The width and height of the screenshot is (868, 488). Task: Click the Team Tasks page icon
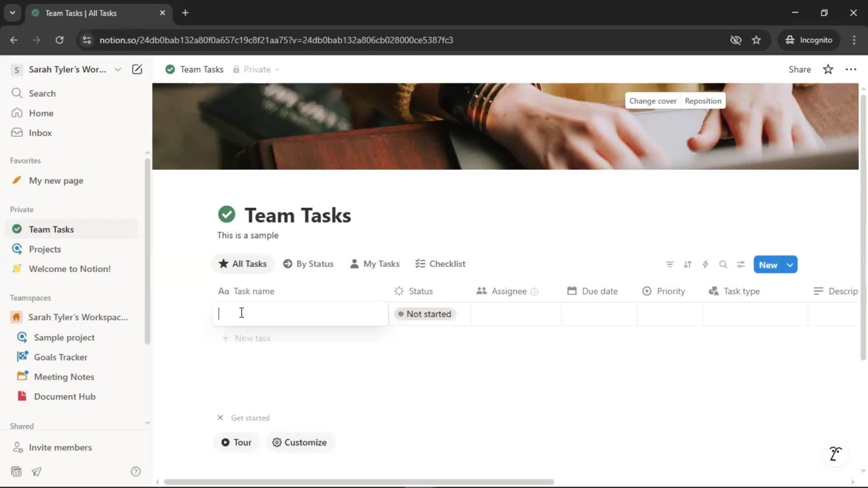coord(226,214)
